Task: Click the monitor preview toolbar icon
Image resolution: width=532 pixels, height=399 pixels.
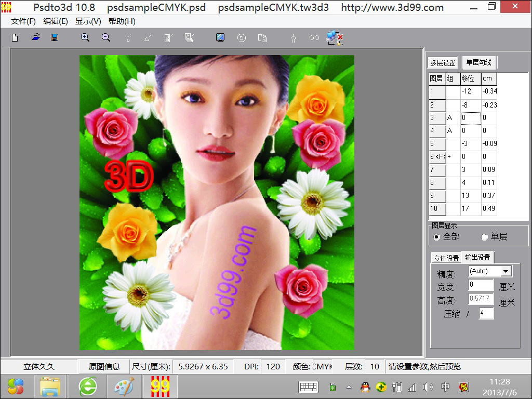Action: click(220, 37)
